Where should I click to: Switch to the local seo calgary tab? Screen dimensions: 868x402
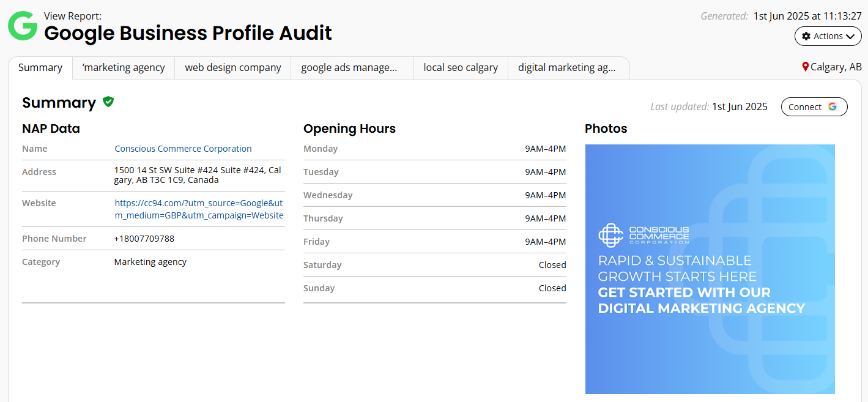(x=461, y=67)
